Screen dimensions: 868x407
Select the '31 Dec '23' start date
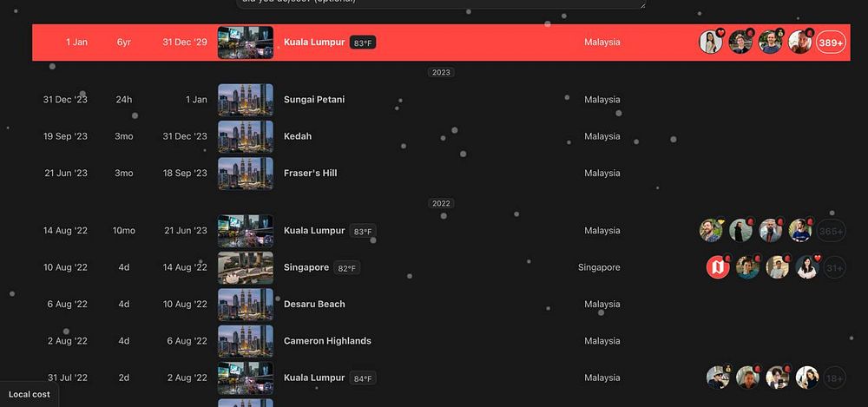tap(65, 100)
